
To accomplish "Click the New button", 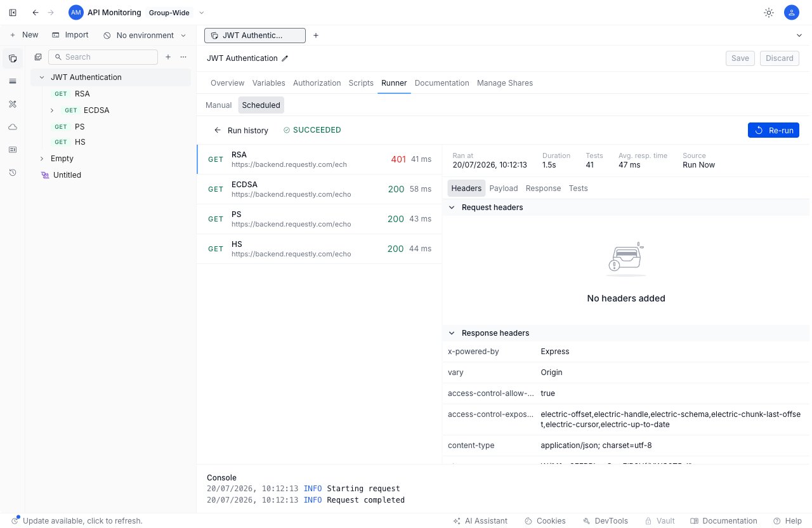I will [24, 36].
